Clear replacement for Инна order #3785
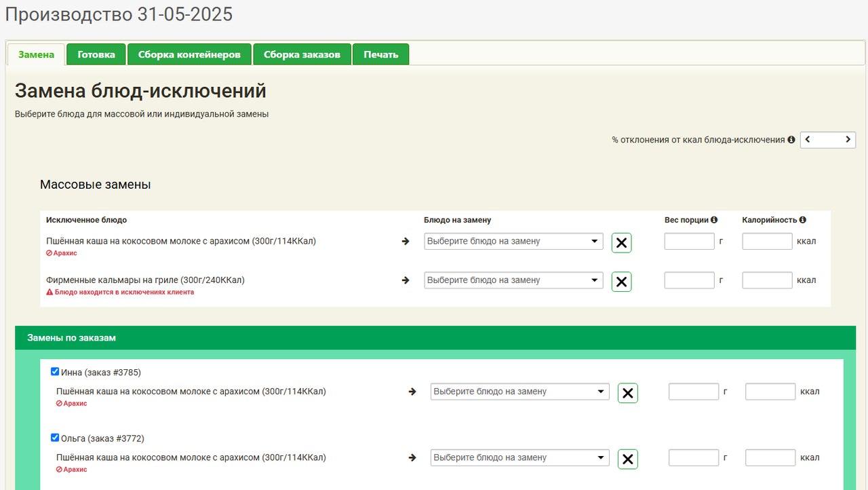The width and height of the screenshot is (868, 490). point(627,393)
